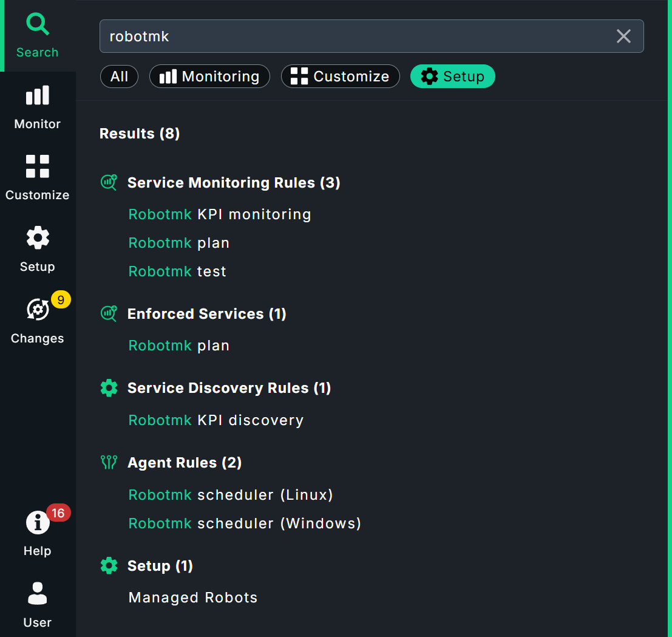Enable the Monitoring search filter
The width and height of the screenshot is (672, 637).
(209, 76)
